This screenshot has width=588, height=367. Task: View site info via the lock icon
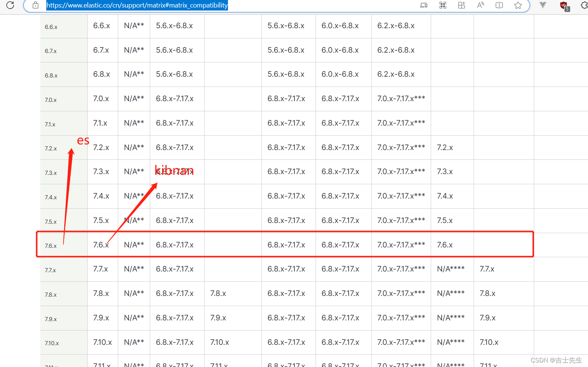pos(35,5)
